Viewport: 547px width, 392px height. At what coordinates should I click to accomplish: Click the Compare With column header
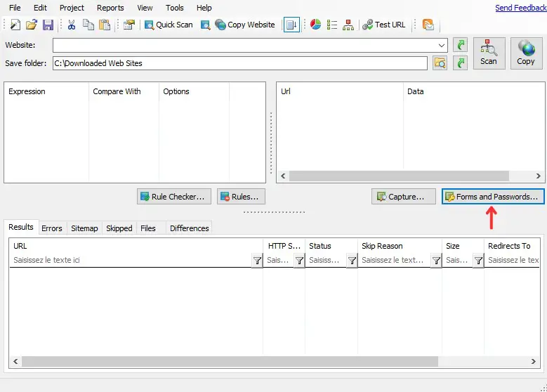tap(124, 91)
